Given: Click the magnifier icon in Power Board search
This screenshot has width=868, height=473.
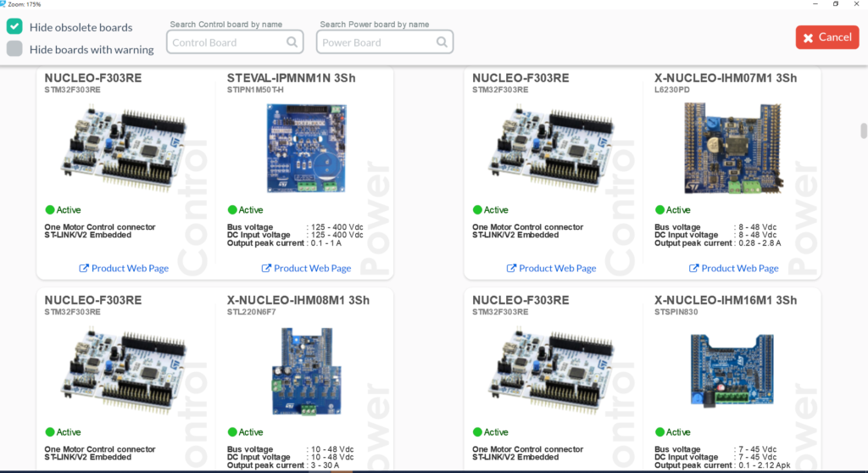Looking at the screenshot, I should coord(442,42).
